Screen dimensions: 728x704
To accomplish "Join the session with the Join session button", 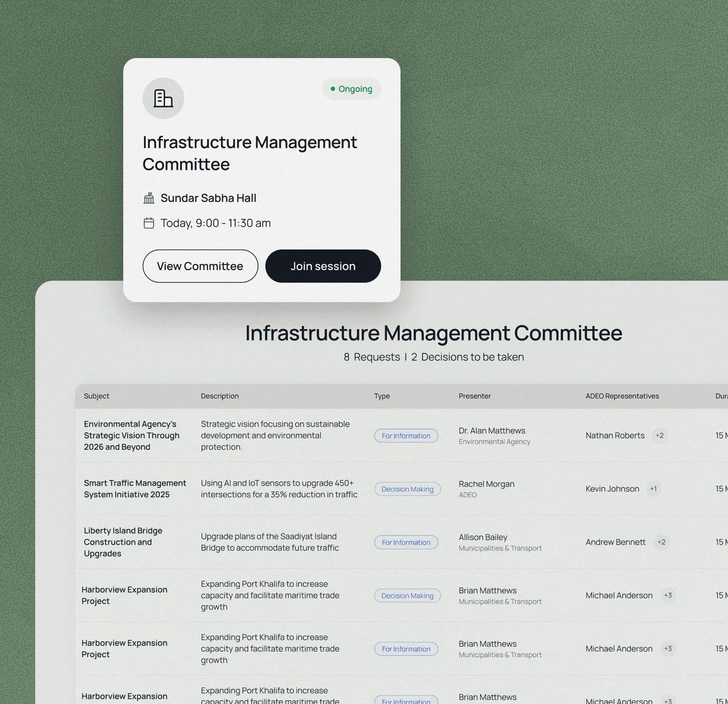I will click(x=323, y=266).
